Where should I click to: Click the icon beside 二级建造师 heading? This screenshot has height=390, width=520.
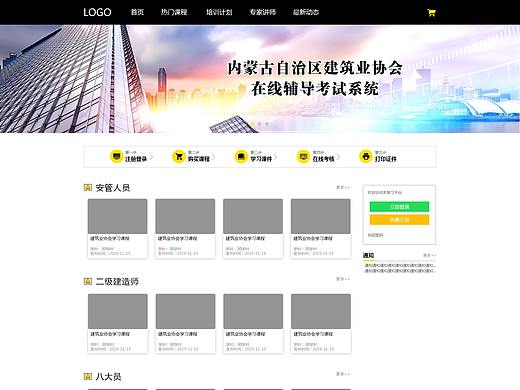88,281
